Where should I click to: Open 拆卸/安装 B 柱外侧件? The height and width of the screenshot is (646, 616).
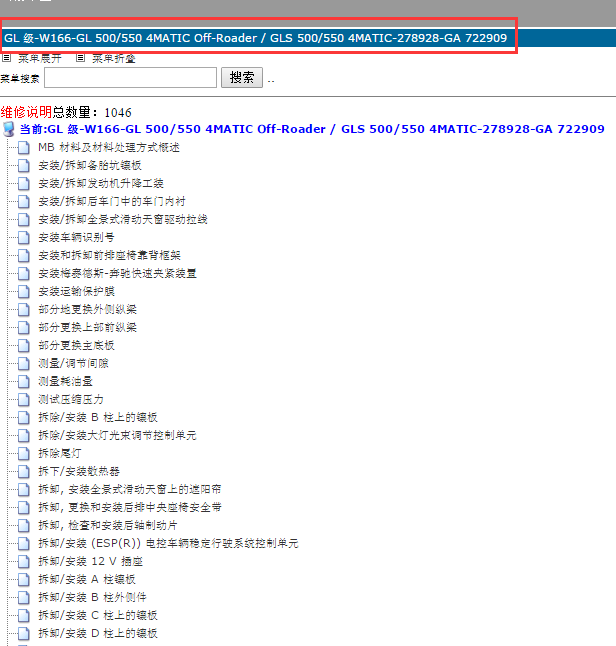pos(92,597)
